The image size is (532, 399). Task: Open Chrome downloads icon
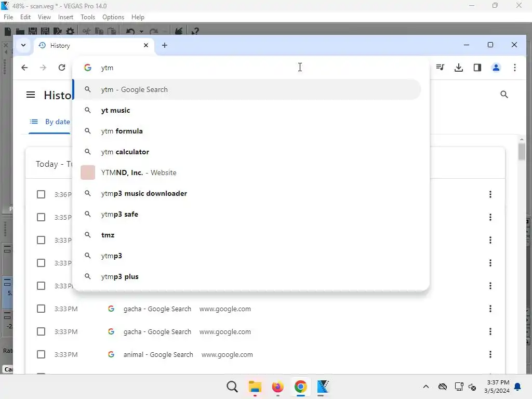pyautogui.click(x=459, y=68)
